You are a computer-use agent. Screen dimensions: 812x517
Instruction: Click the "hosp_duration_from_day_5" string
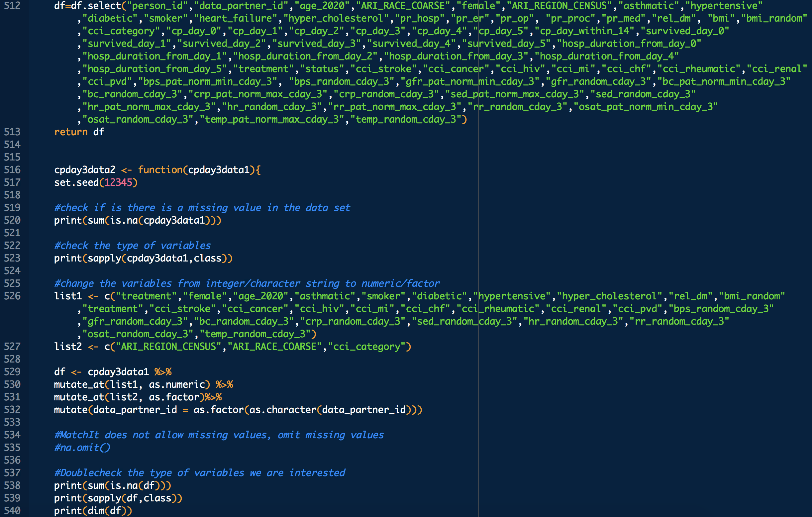[x=155, y=69]
